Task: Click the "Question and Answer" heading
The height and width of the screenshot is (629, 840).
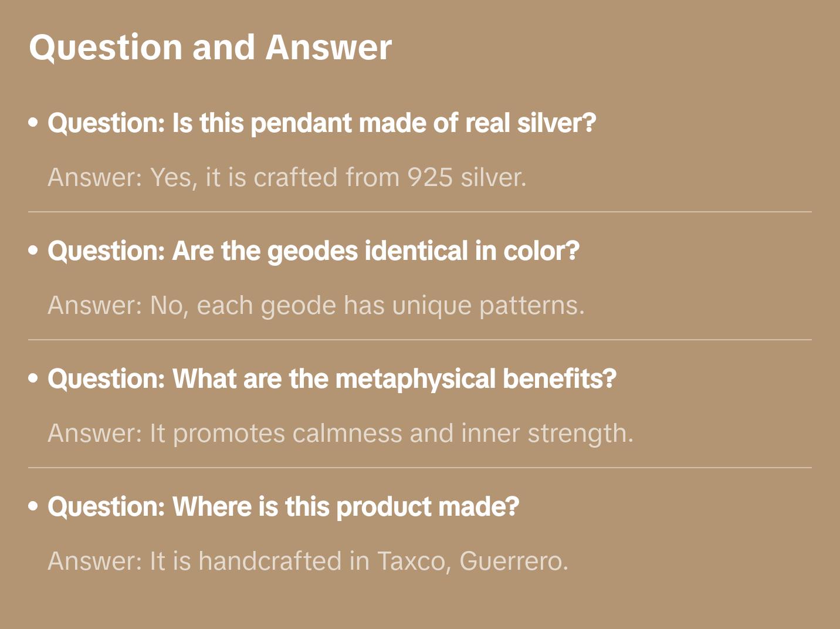Action: click(210, 47)
